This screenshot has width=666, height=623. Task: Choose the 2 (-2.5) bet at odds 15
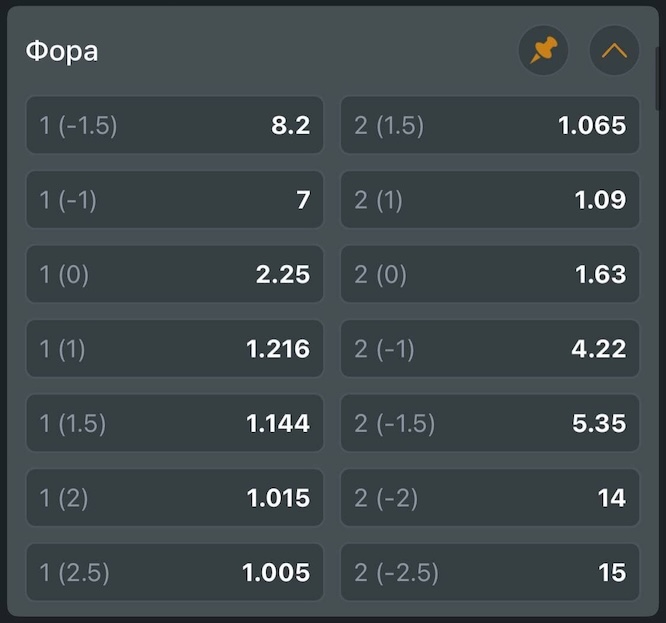pos(490,572)
